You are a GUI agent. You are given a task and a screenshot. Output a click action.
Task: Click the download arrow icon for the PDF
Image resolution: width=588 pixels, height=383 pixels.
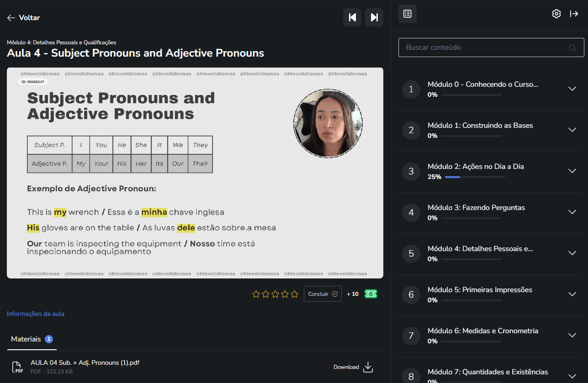pos(368,367)
